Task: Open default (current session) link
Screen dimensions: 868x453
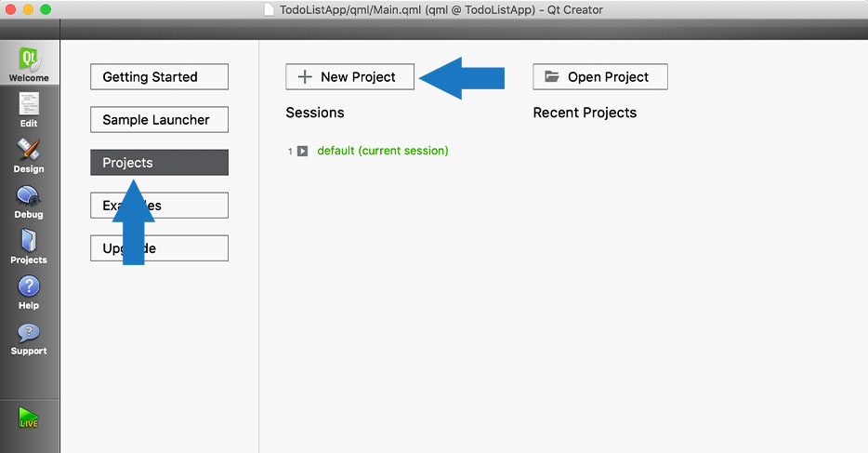Action: [x=383, y=151]
